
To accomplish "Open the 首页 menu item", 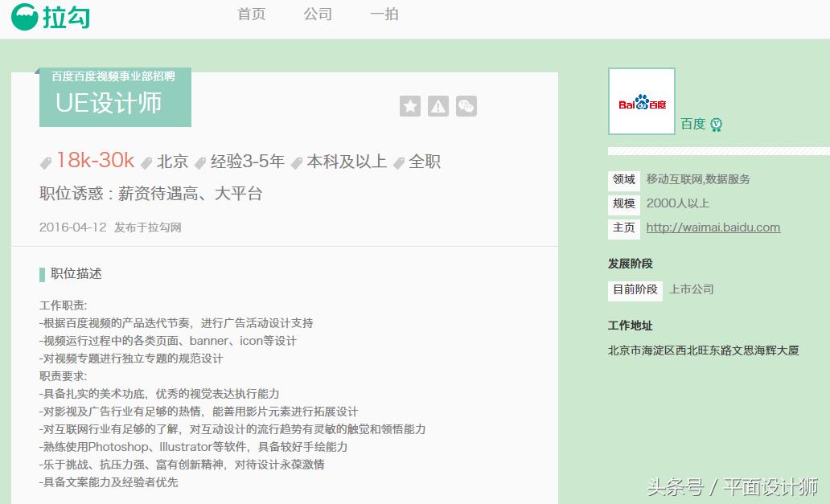I will [250, 14].
